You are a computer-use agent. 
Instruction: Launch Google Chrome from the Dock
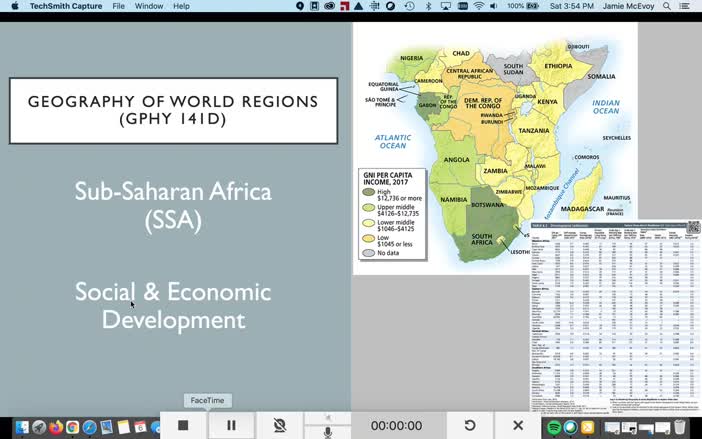pyautogui.click(x=73, y=427)
